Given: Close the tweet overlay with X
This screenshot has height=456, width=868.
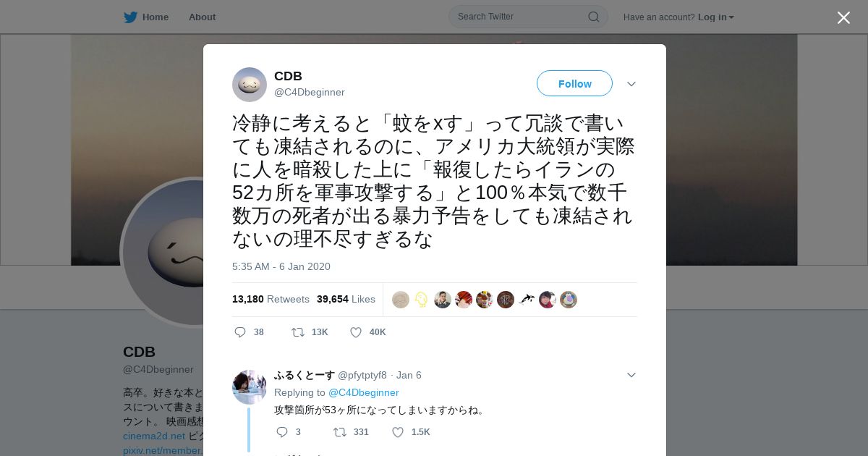Looking at the screenshot, I should [843, 17].
